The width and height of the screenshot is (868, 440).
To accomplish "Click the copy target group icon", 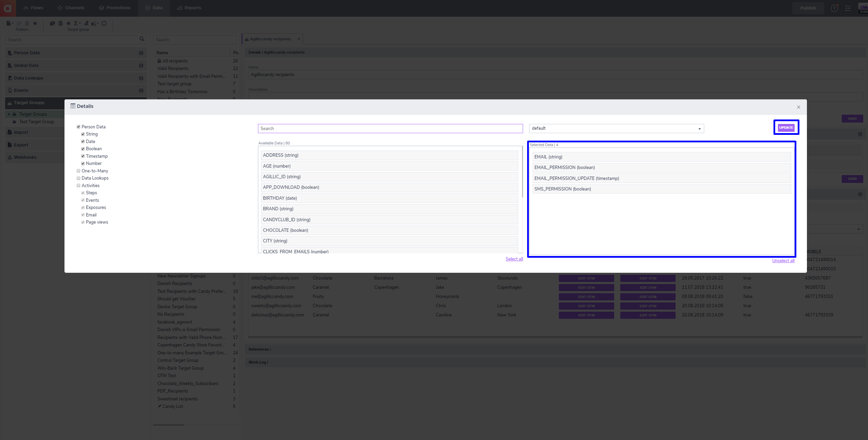I will [52, 23].
